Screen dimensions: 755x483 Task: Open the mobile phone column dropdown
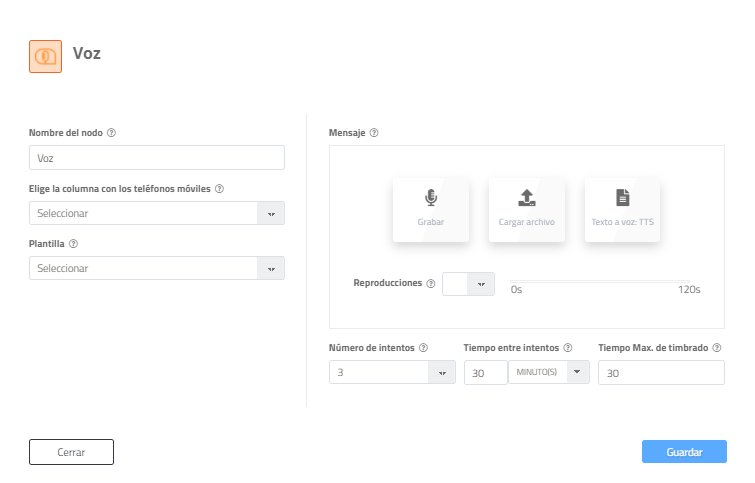pos(271,213)
